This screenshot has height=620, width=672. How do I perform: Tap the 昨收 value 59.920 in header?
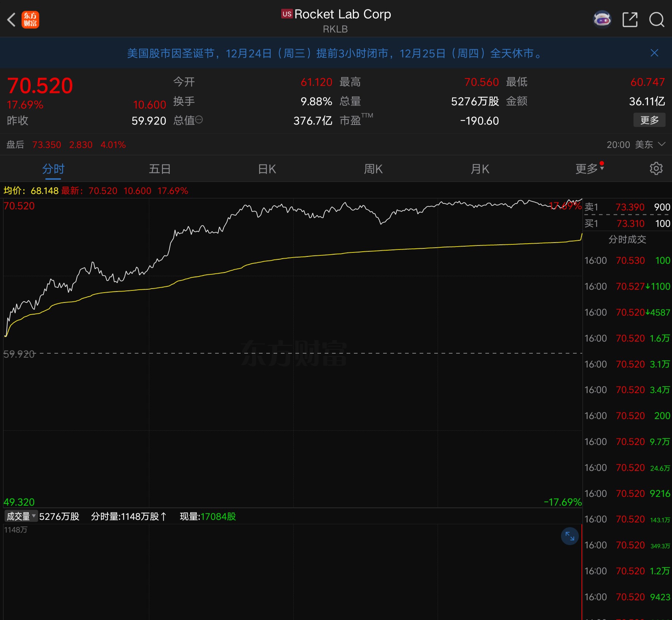[149, 121]
